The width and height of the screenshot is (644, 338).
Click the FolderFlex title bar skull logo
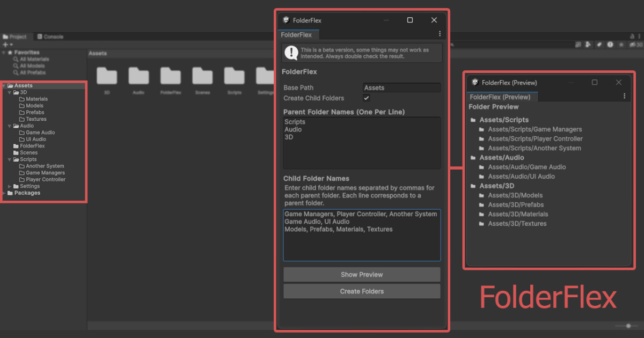286,20
